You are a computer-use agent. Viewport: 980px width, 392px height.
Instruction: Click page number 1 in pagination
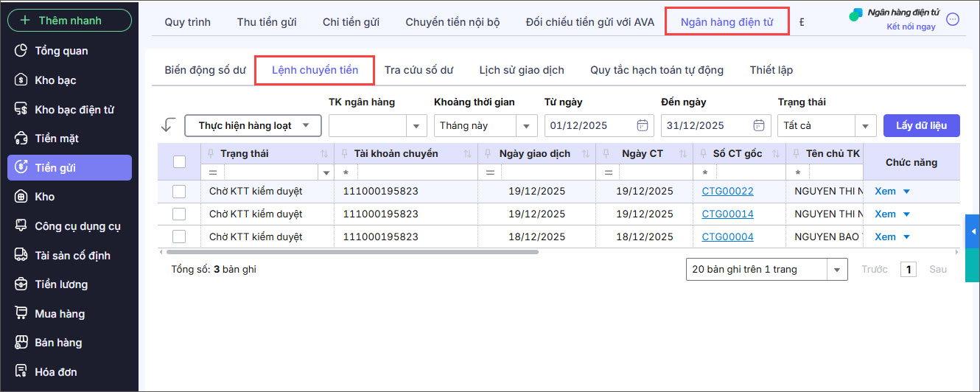pyautogui.click(x=909, y=270)
